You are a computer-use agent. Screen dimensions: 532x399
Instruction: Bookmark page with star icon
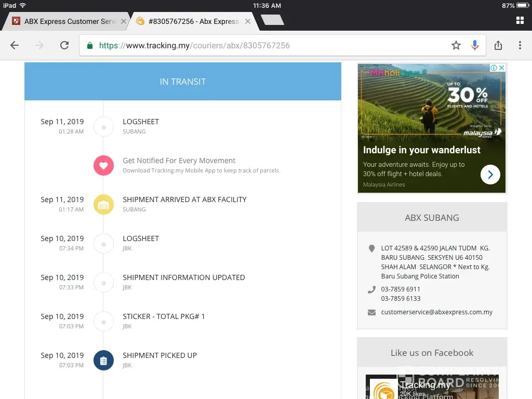[456, 45]
